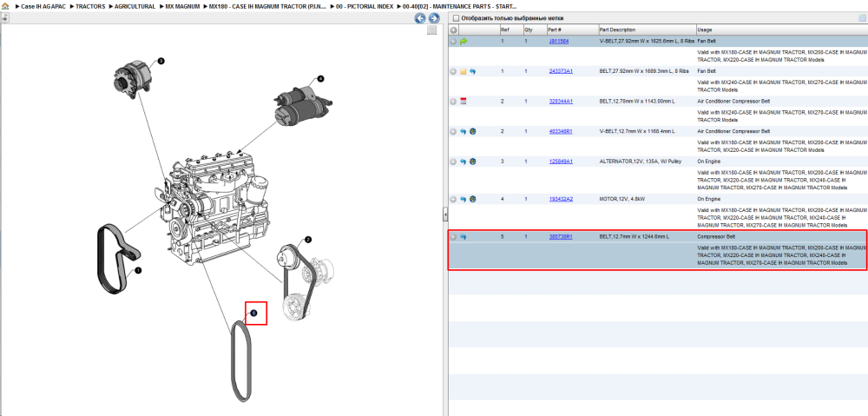Click blue arrow icon on 193432A2 row
The width and height of the screenshot is (868, 416).
(x=464, y=199)
